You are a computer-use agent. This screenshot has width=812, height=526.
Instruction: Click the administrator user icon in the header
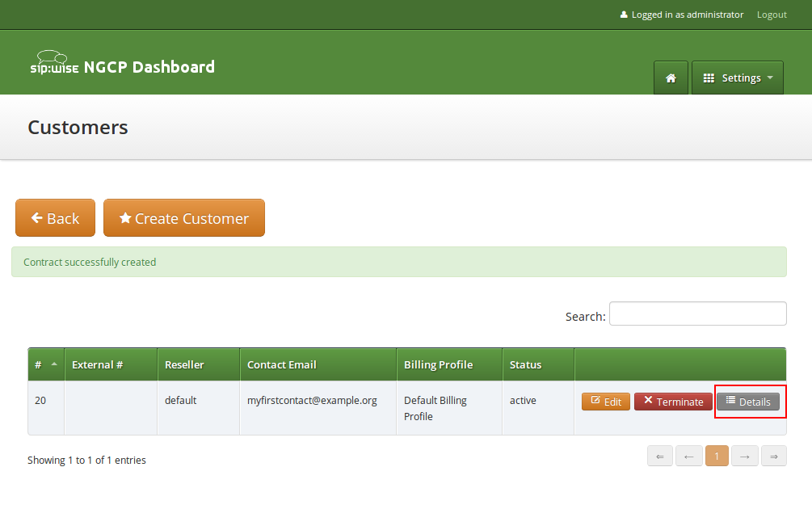pos(624,14)
